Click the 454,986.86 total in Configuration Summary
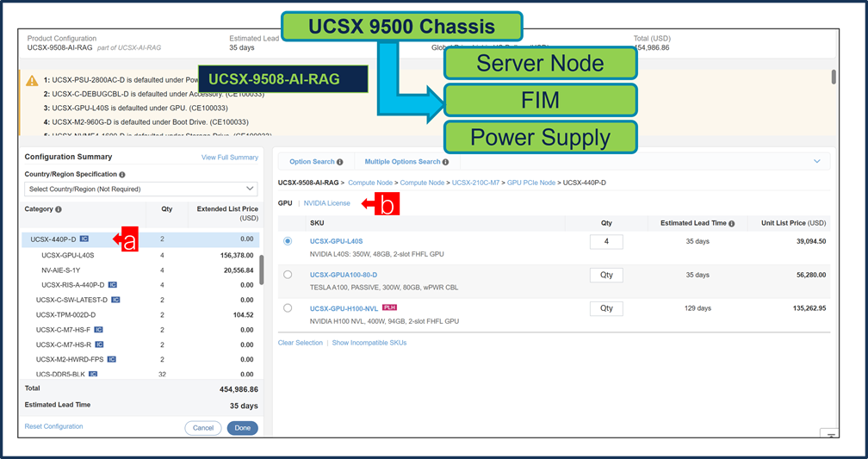The width and height of the screenshot is (868, 459). click(x=239, y=389)
